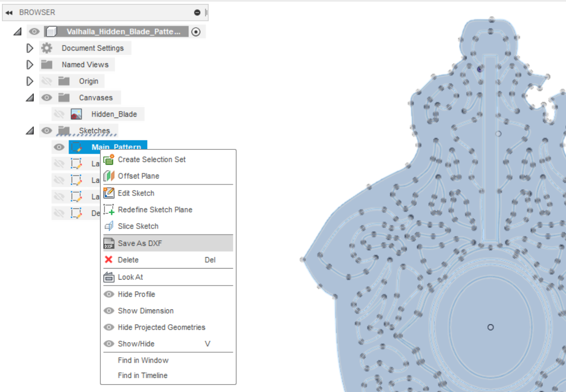Click the browser panel drag handle
Viewport: 566px width, 392px height.
tap(206, 13)
